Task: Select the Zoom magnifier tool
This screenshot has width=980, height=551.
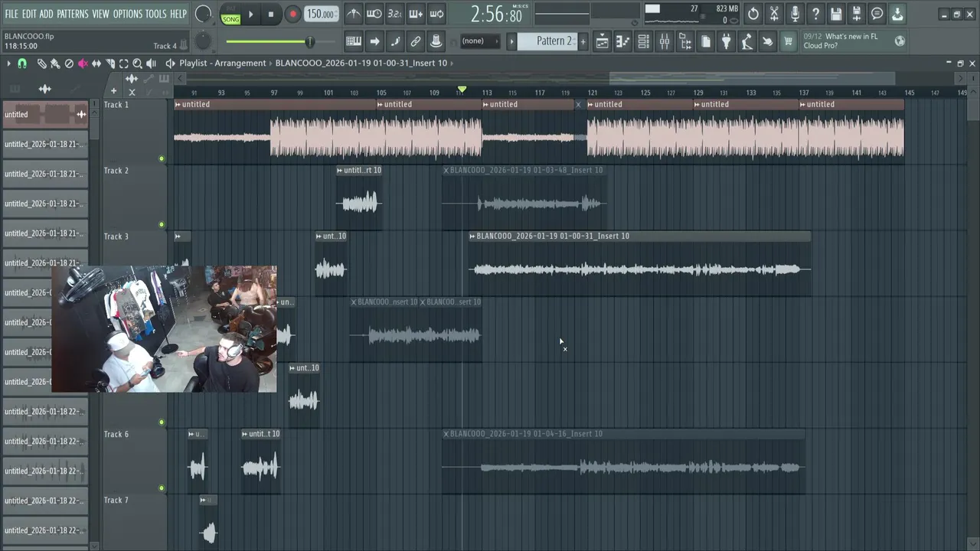Action: (x=137, y=64)
